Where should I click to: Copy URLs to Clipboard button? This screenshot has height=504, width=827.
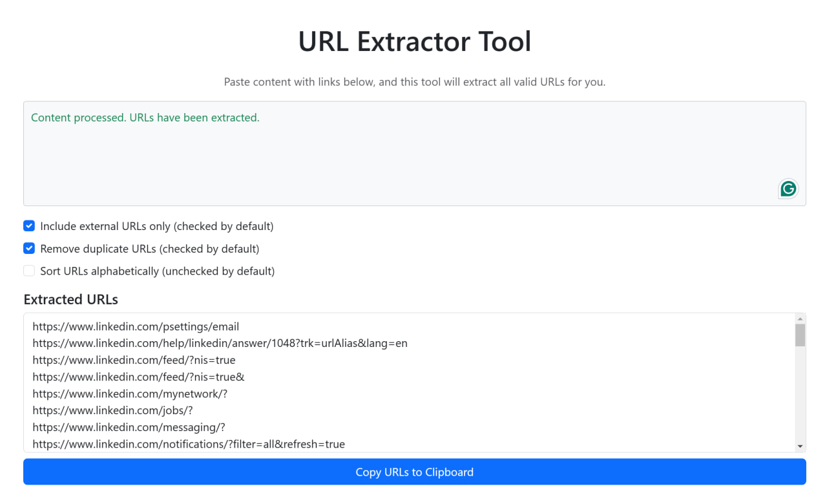coord(415,472)
